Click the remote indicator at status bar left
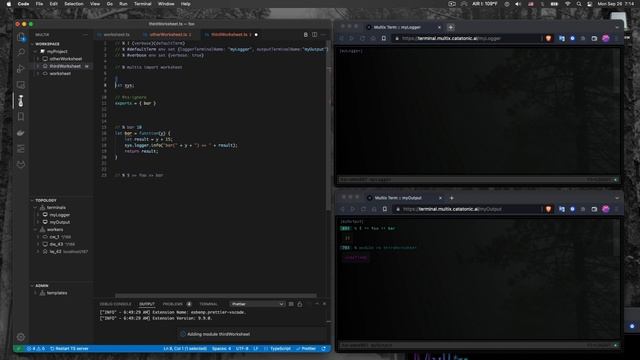 (x=18, y=349)
